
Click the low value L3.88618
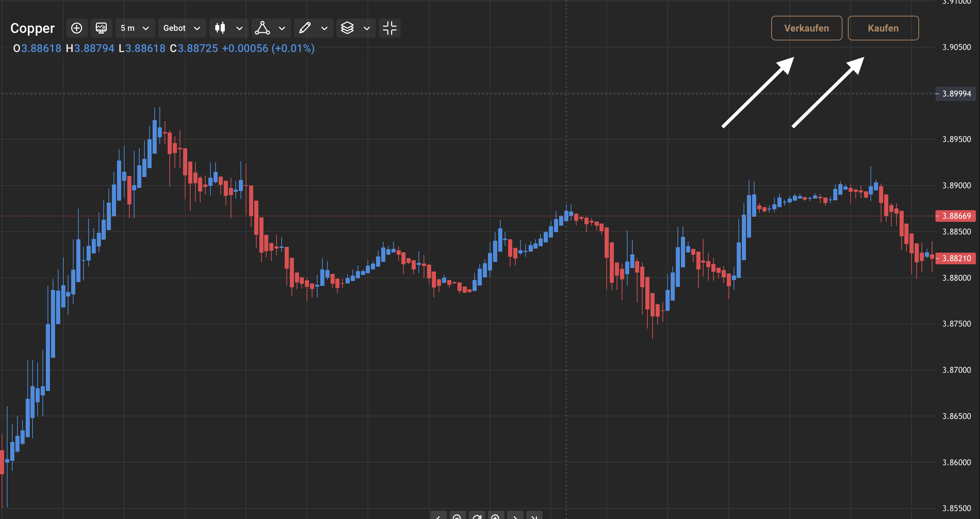pos(142,48)
